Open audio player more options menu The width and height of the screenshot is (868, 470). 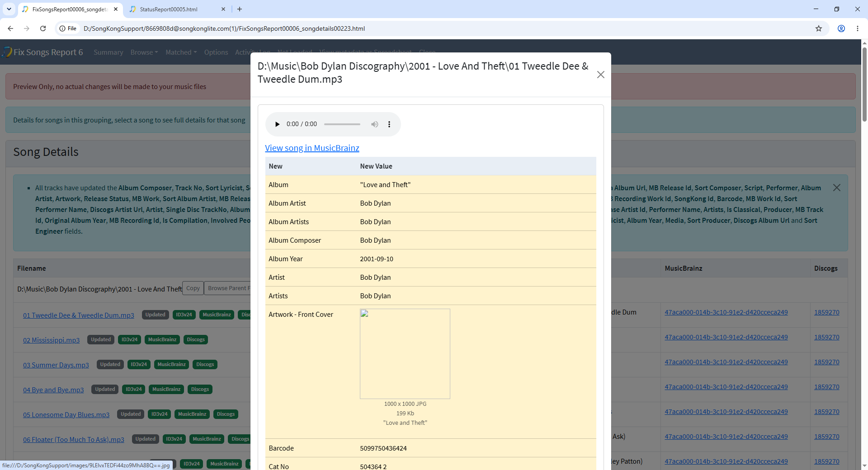pos(389,124)
